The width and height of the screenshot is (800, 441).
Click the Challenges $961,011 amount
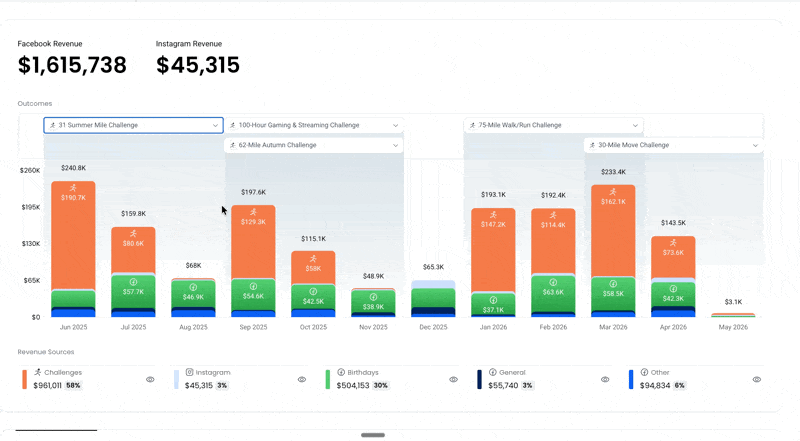point(47,385)
